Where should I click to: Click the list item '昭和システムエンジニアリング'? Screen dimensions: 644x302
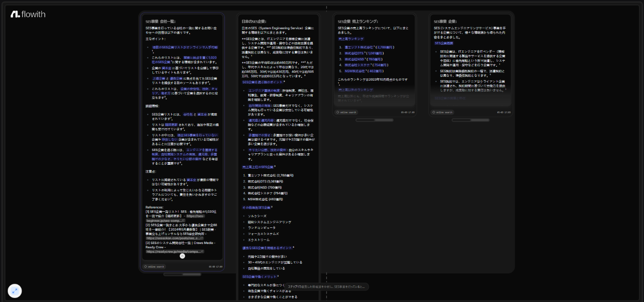[x=270, y=222]
